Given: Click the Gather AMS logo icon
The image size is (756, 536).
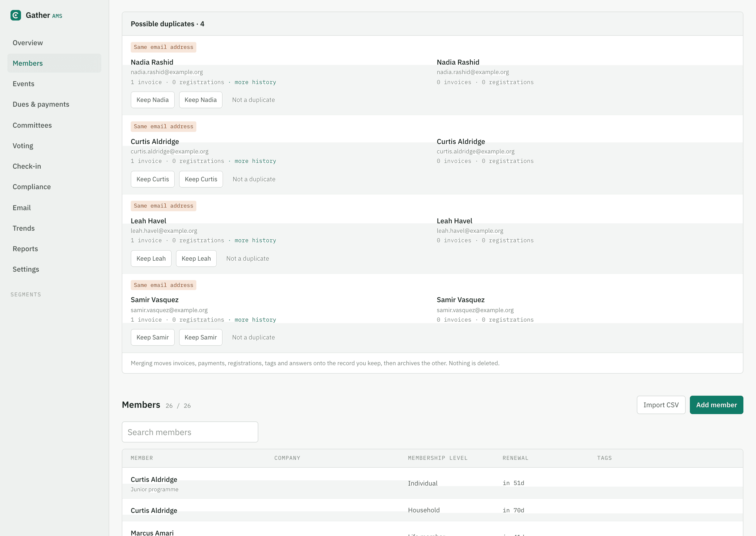Looking at the screenshot, I should click(15, 15).
